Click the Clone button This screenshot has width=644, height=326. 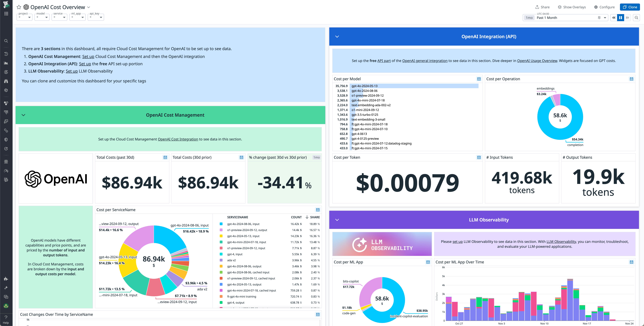(x=630, y=7)
